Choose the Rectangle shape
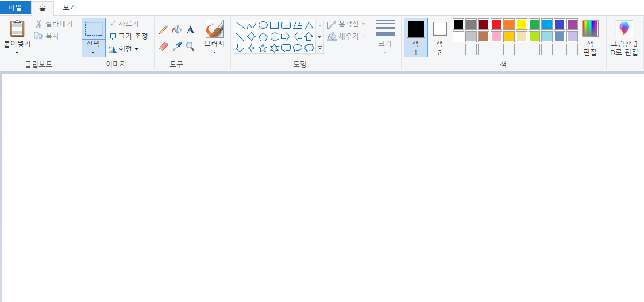Screen dimensions: 644x302 [275, 25]
